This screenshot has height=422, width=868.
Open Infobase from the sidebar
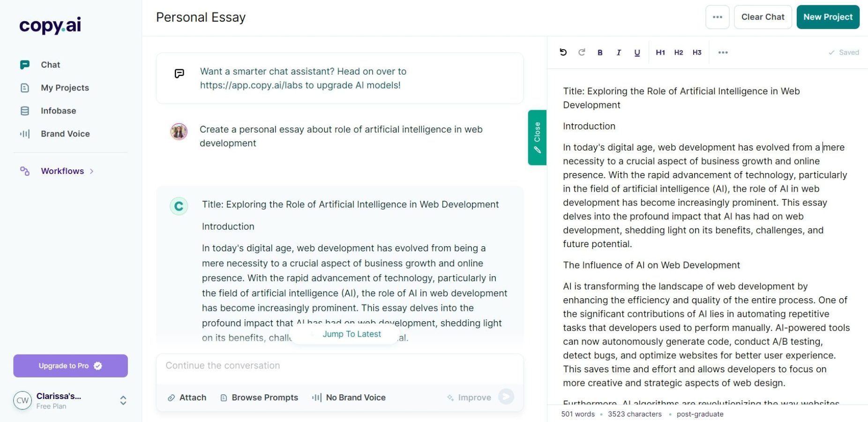click(x=58, y=111)
